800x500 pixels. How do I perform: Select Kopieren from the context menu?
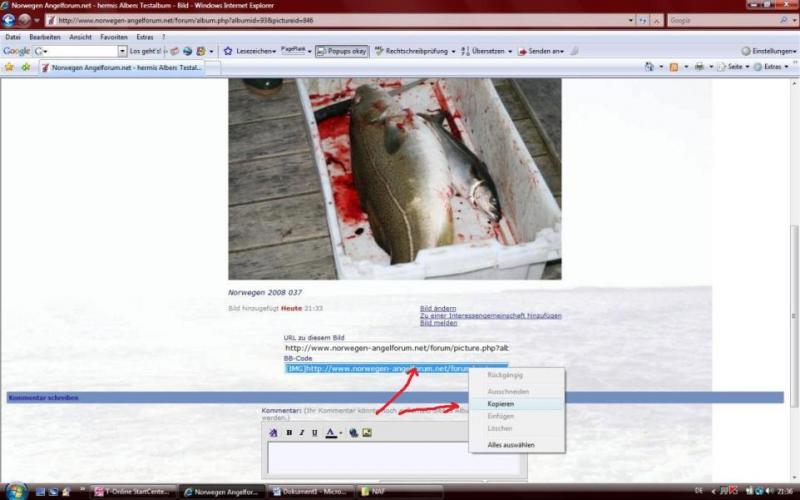pos(501,403)
